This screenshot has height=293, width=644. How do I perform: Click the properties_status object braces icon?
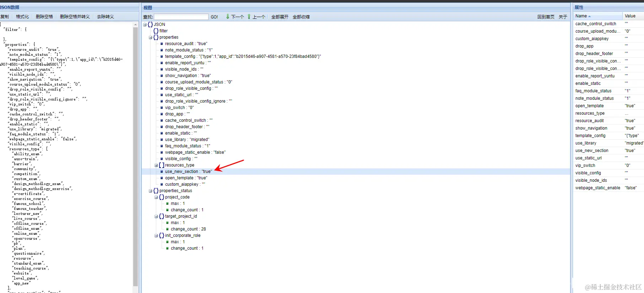(x=156, y=191)
